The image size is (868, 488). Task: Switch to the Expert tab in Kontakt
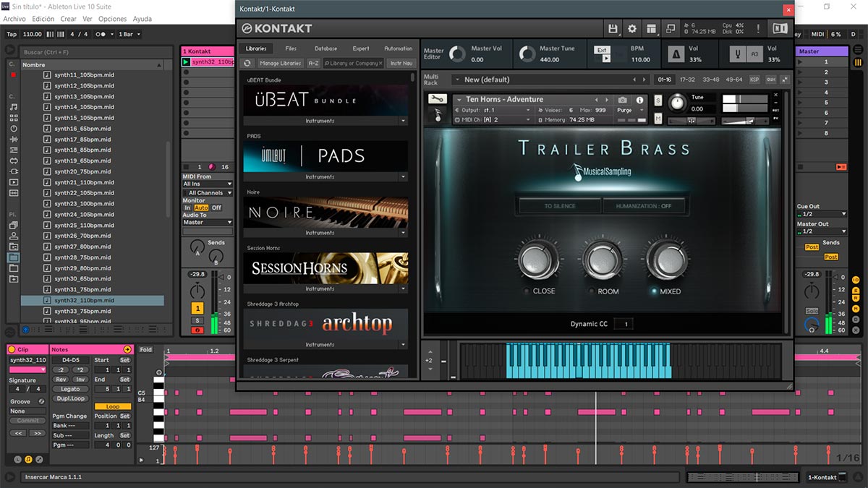[361, 48]
